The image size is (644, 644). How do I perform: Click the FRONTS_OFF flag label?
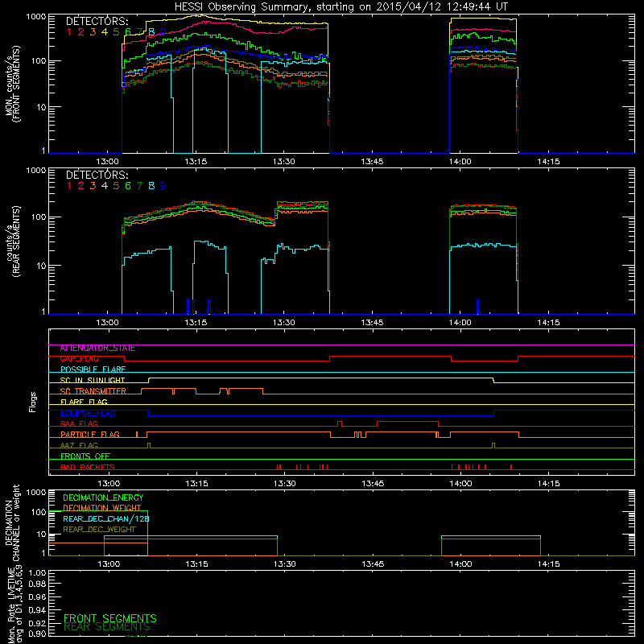(85, 456)
